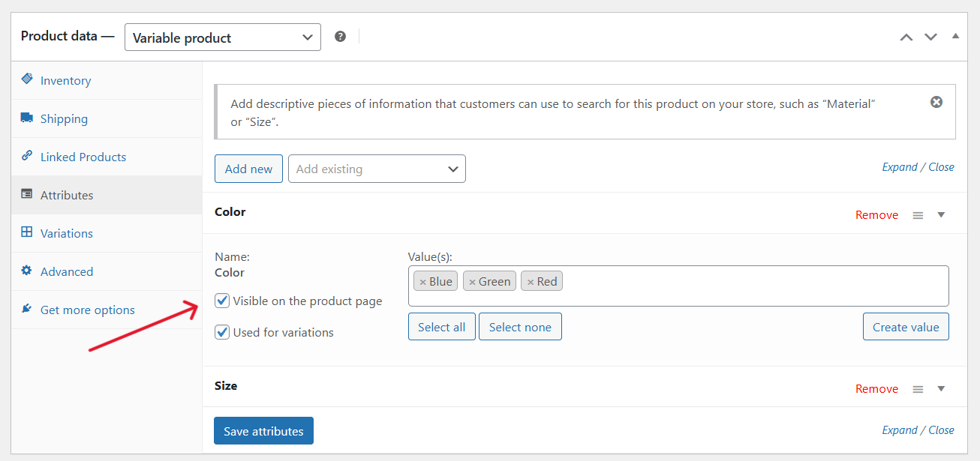The width and height of the screenshot is (980, 461).
Task: Remove the Green value tag
Action: (x=471, y=280)
